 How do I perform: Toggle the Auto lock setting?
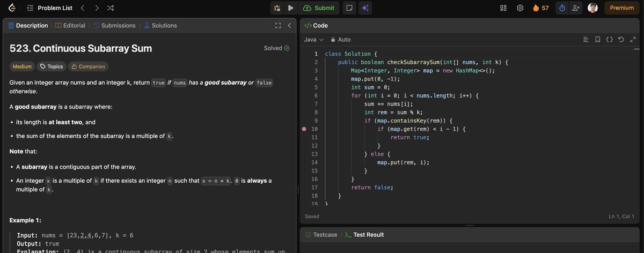341,40
